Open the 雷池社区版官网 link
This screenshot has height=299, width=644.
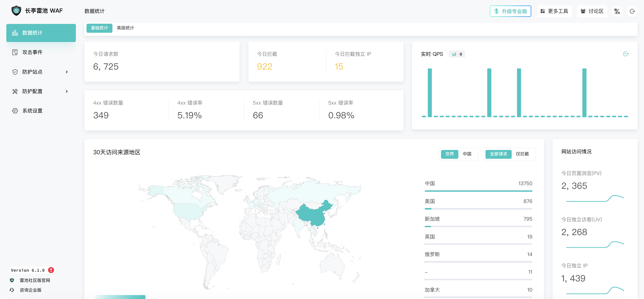click(35, 280)
